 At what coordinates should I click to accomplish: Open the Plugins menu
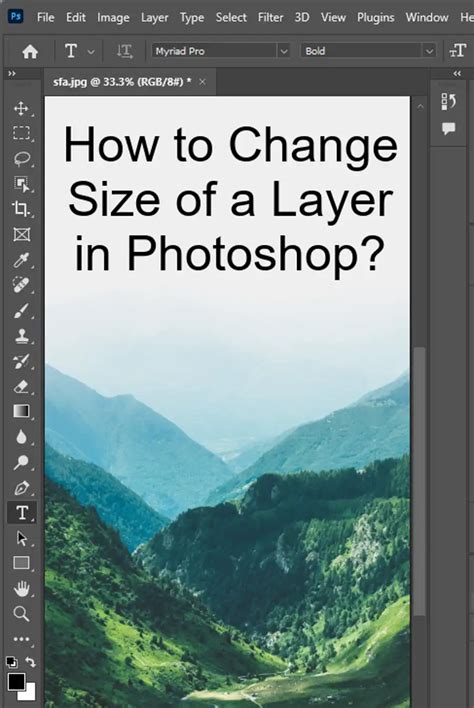click(376, 18)
